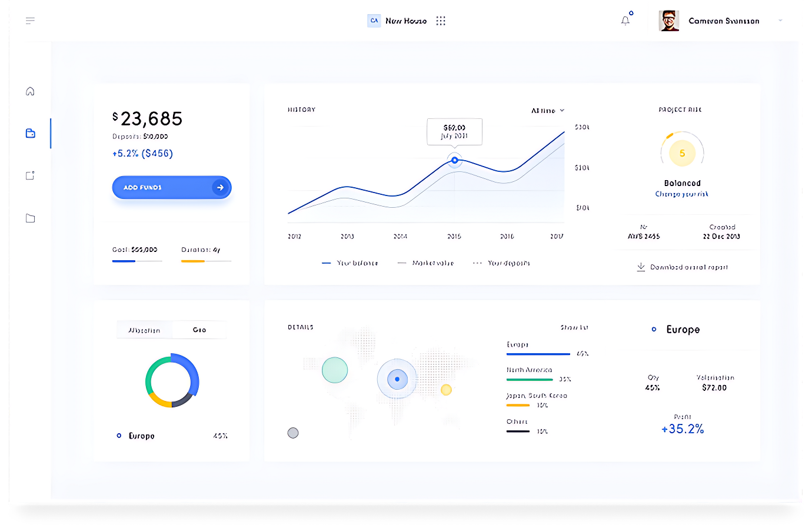
Task: Click the logout icon in the sidebar
Action: pos(30,175)
